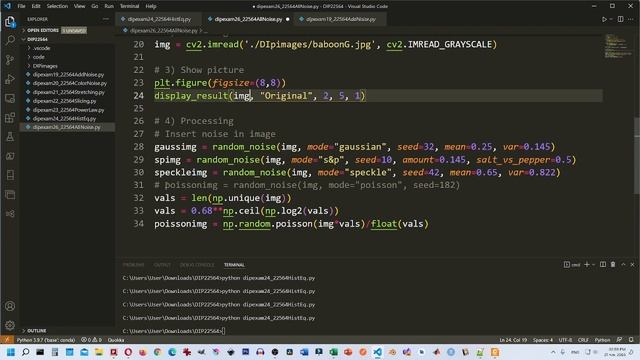640x360 pixels.
Task: Open feedback icon in status bar
Action: [x=620, y=340]
